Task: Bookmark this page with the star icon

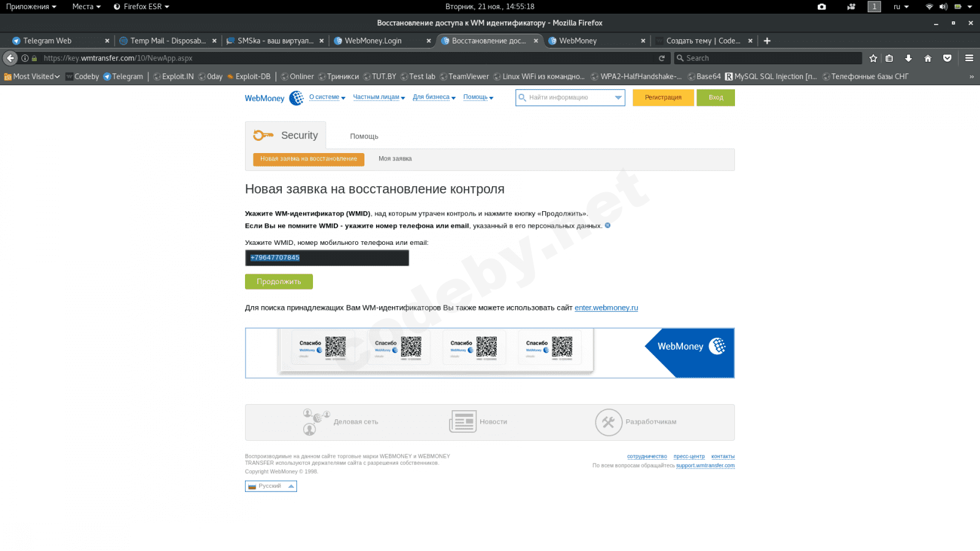Action: [873, 58]
